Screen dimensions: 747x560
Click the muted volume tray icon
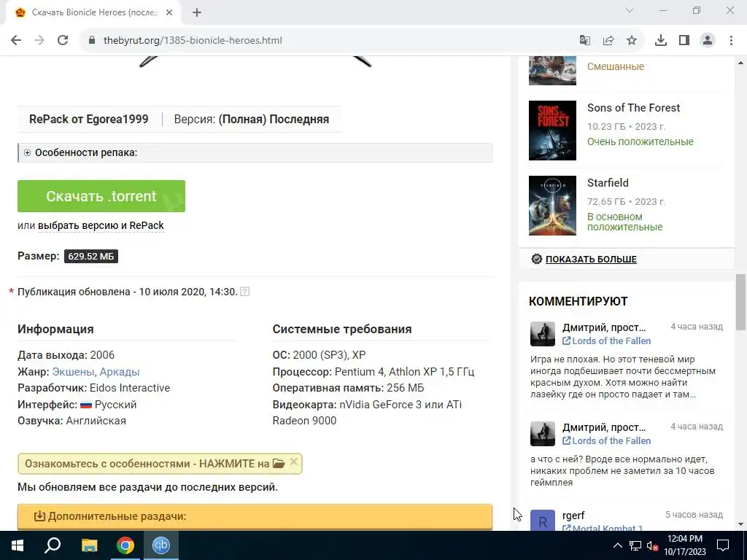pos(652,545)
